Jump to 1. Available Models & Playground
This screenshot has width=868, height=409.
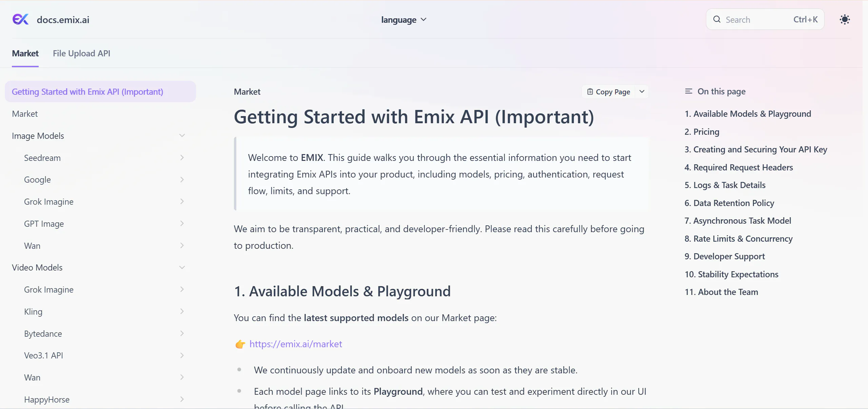tap(748, 114)
